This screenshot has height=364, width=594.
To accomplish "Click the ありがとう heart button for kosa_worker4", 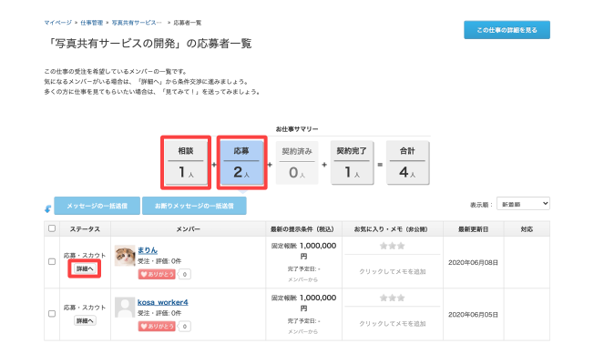I will coord(156,325).
